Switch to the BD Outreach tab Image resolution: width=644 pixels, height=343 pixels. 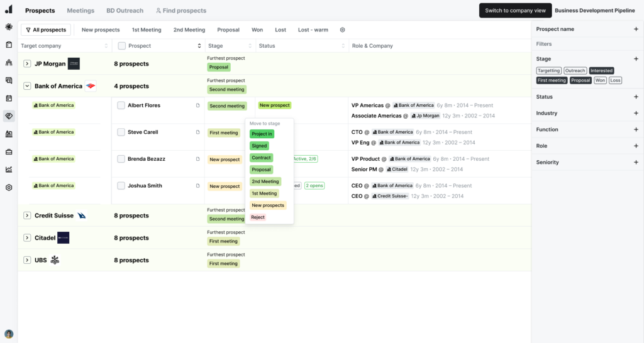125,11
